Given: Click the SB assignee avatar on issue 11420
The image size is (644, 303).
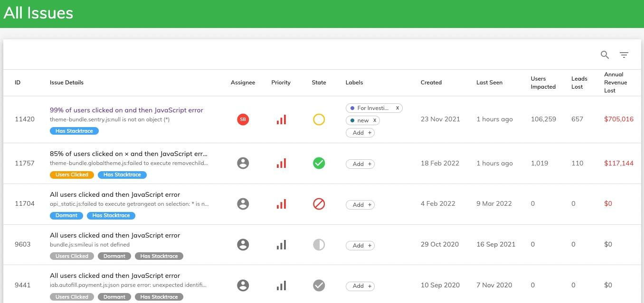Looking at the screenshot, I should (243, 119).
